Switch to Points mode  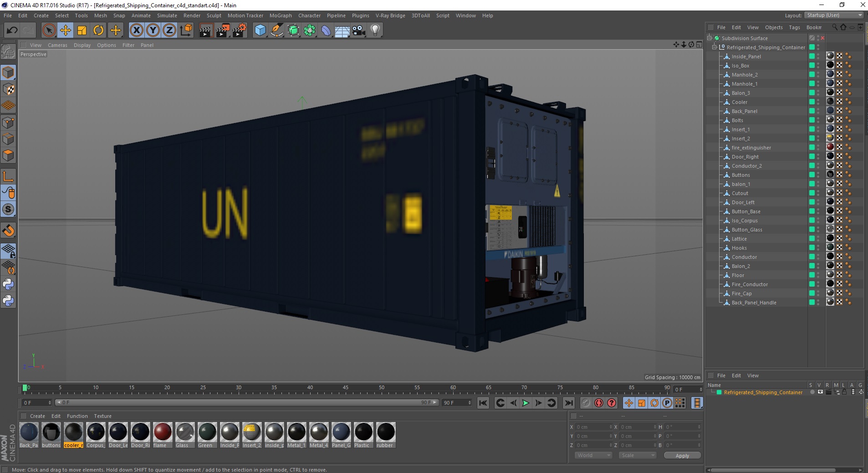point(8,123)
